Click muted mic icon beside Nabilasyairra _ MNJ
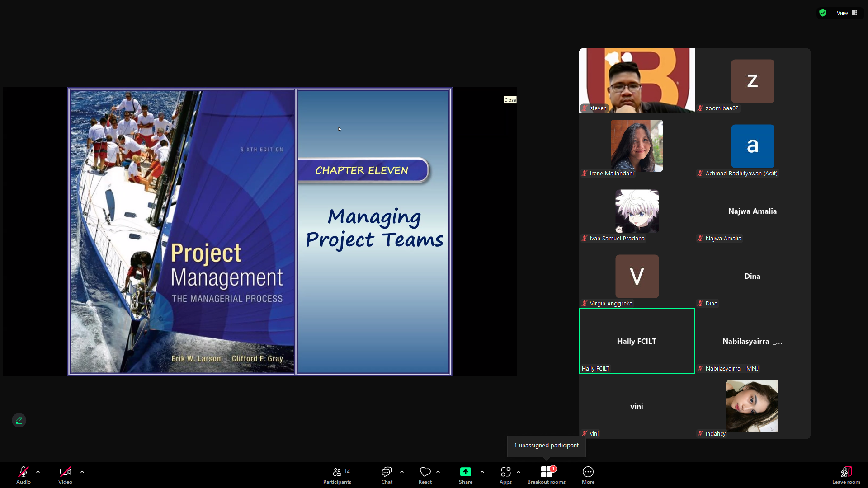 [x=701, y=369]
